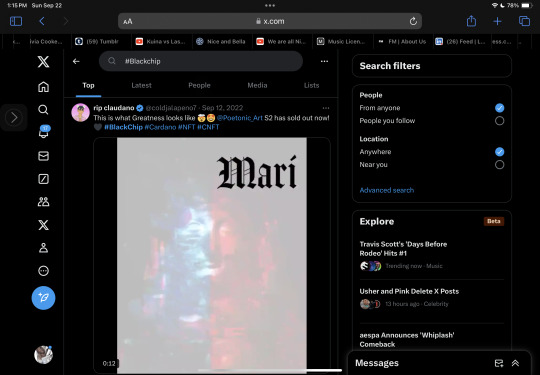The image size is (540, 375).
Task: Expand Messages drawer with double chevron
Action: click(x=515, y=363)
